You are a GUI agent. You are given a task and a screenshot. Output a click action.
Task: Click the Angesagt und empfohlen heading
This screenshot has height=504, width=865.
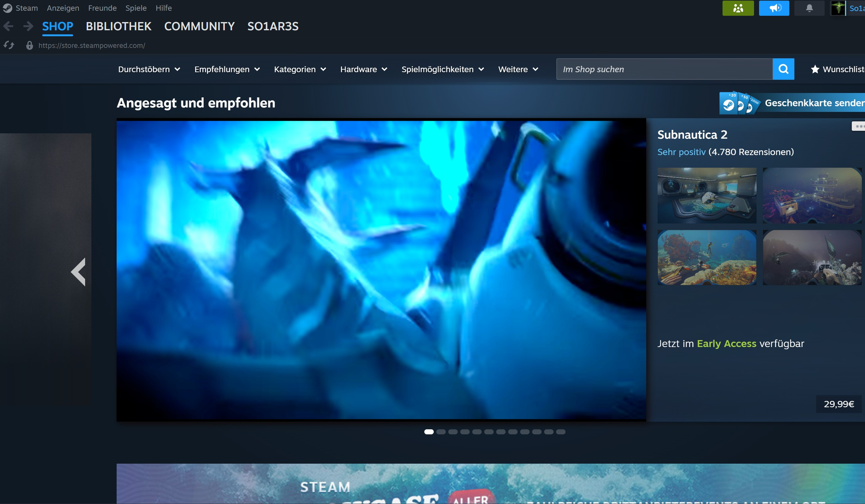click(196, 103)
